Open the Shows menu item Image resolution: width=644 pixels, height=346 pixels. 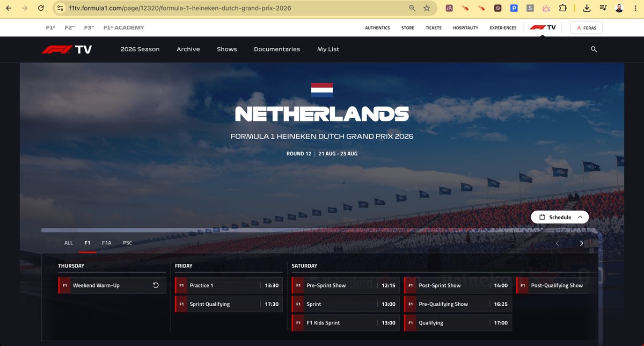227,49
